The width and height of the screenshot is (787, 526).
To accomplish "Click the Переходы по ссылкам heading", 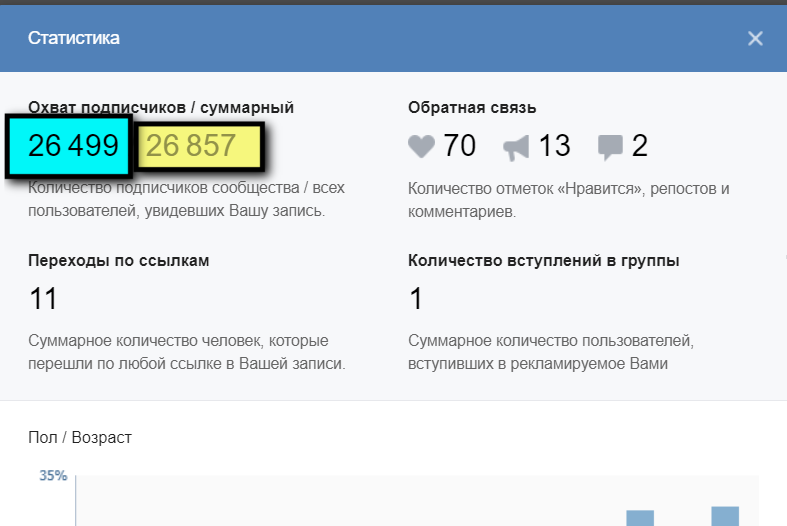I will (118, 260).
